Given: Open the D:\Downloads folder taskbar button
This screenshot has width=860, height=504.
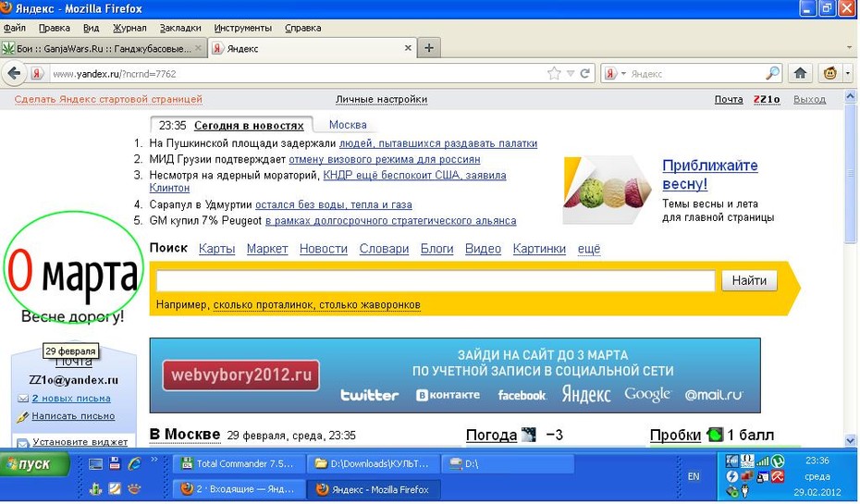Looking at the screenshot, I should [x=373, y=464].
